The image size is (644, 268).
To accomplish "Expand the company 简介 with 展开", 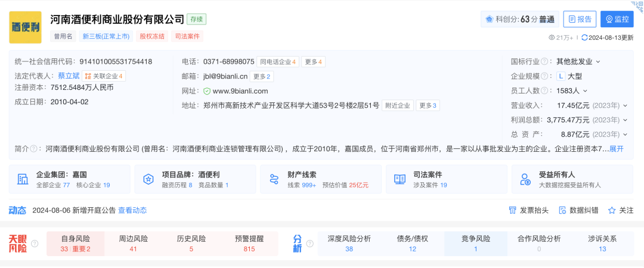I will pyautogui.click(x=616, y=149).
